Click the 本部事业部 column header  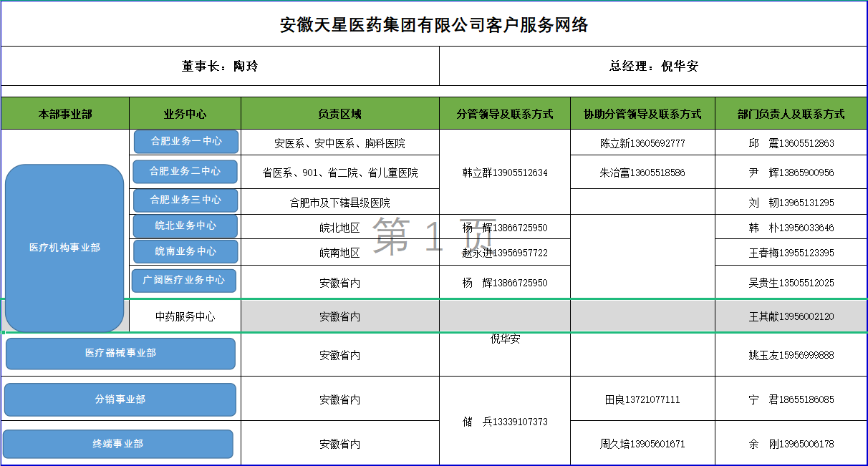click(x=65, y=114)
